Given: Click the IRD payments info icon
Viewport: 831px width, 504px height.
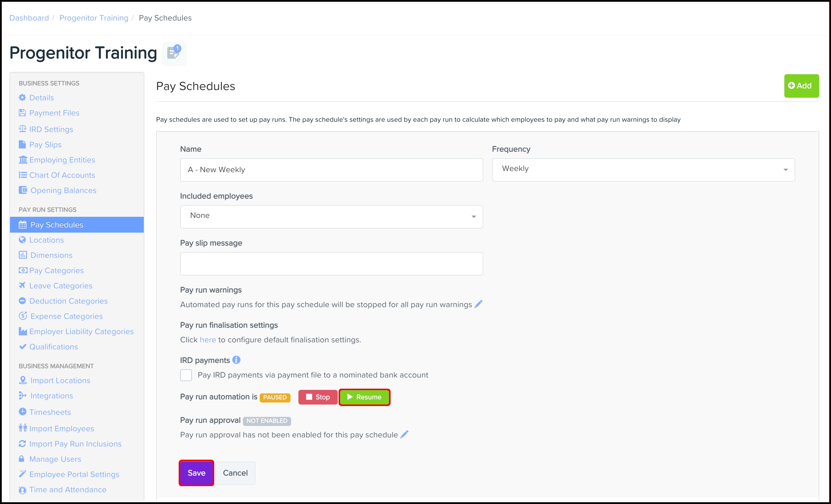Looking at the screenshot, I should point(237,360).
